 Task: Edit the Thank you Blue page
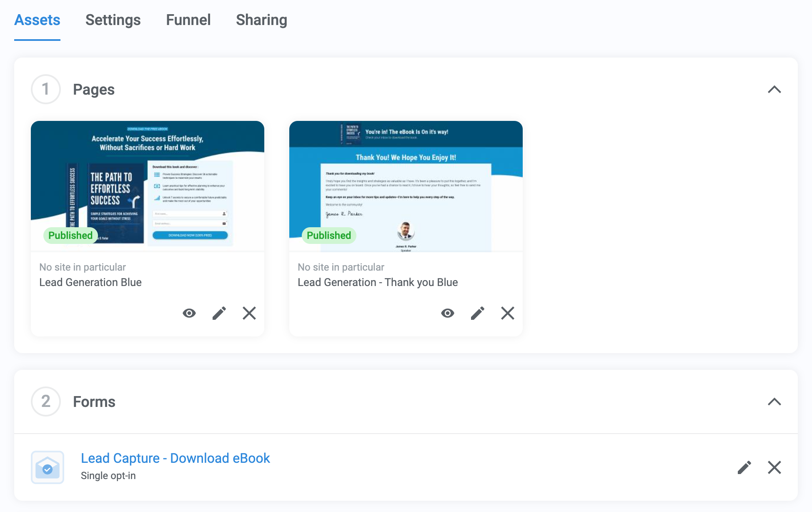(478, 313)
